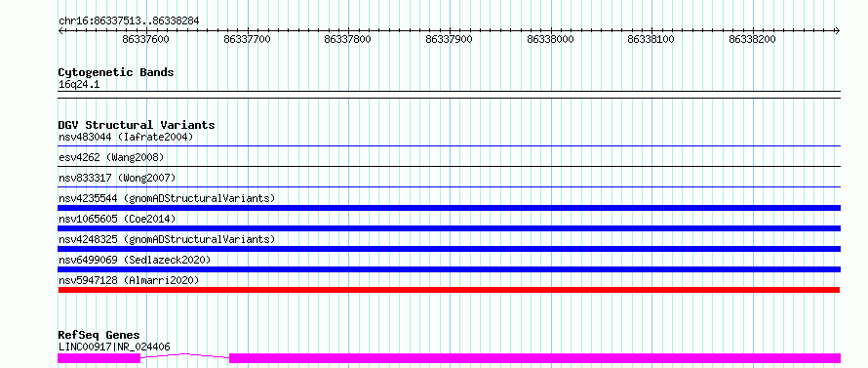868x368 pixels.
Task: Select variant esv4262 (Wang2008) label
Action: [111, 157]
